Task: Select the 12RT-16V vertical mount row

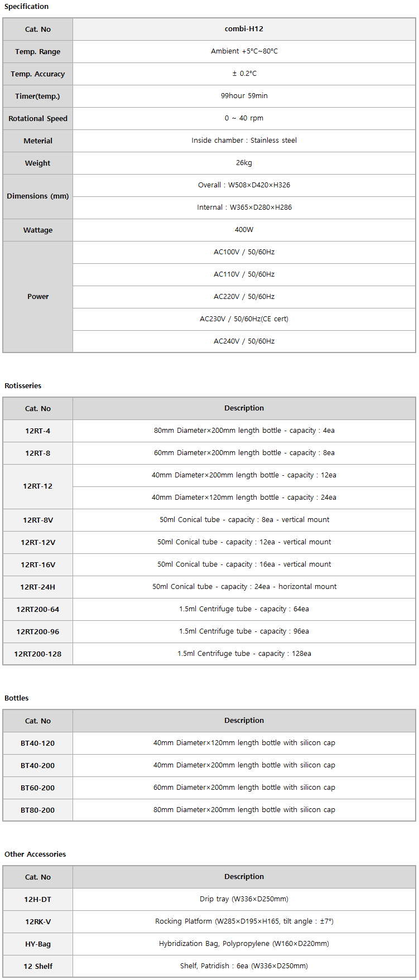Action: (x=209, y=564)
